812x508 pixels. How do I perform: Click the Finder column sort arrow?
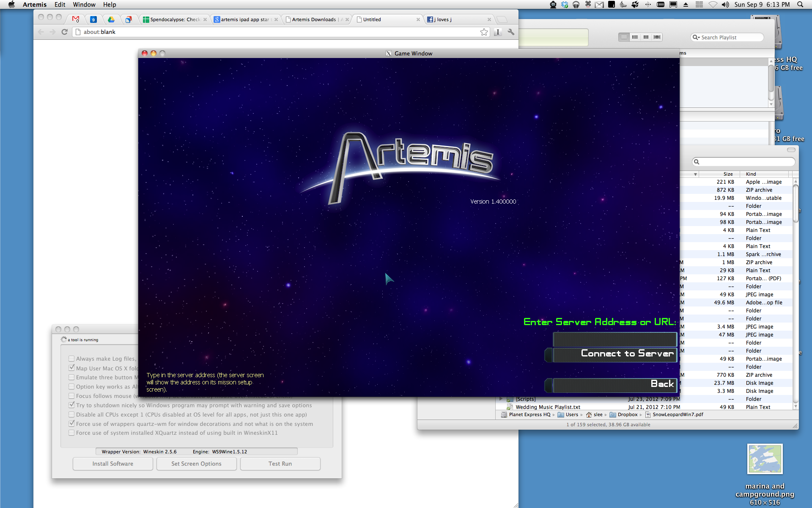(695, 174)
